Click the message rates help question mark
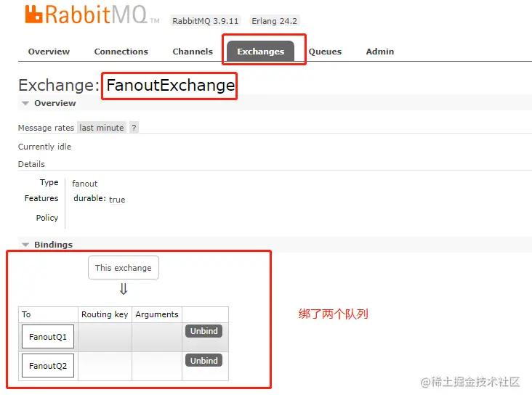The height and width of the screenshot is (400, 532). (x=134, y=128)
